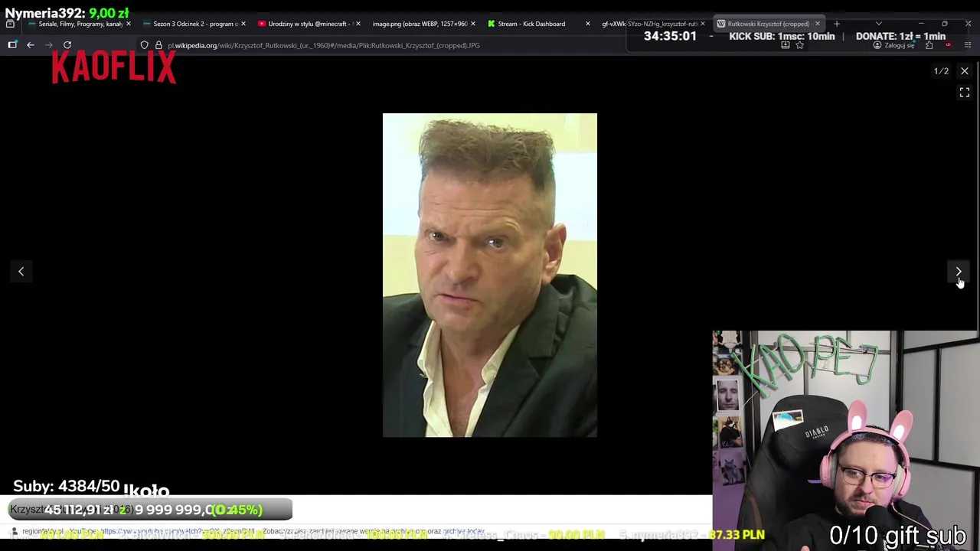Click the Krzysztof Rutkowski portrait image

tap(490, 275)
